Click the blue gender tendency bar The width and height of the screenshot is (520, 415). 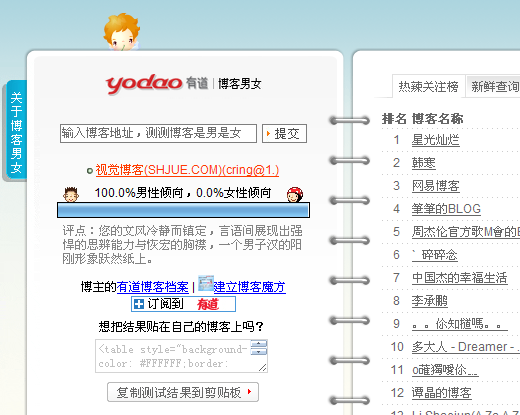coord(183,210)
